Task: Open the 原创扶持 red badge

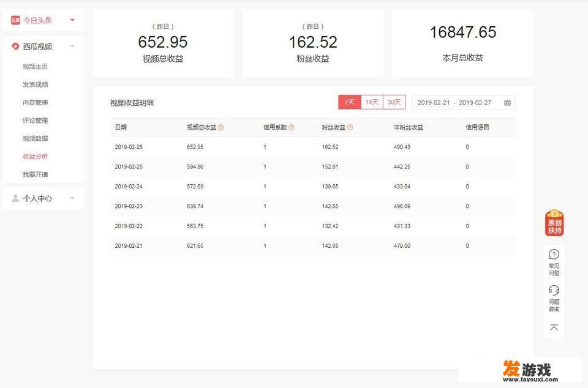Action: tap(554, 223)
